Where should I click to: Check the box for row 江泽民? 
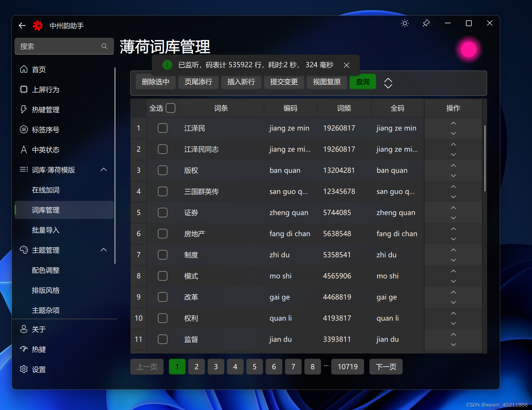pos(163,128)
